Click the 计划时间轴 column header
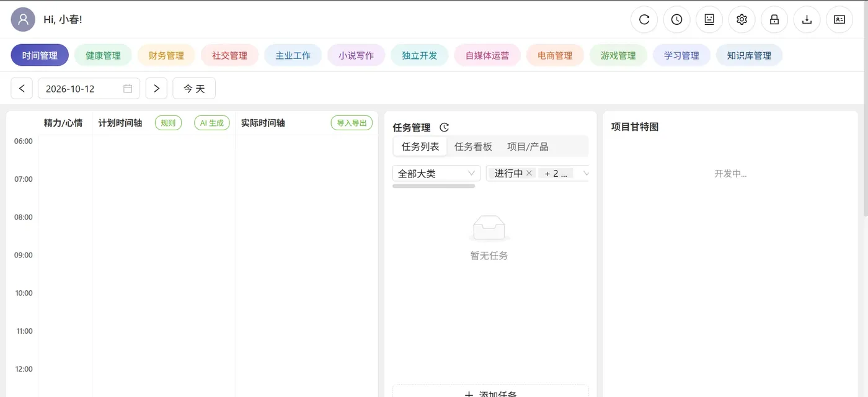 point(120,123)
